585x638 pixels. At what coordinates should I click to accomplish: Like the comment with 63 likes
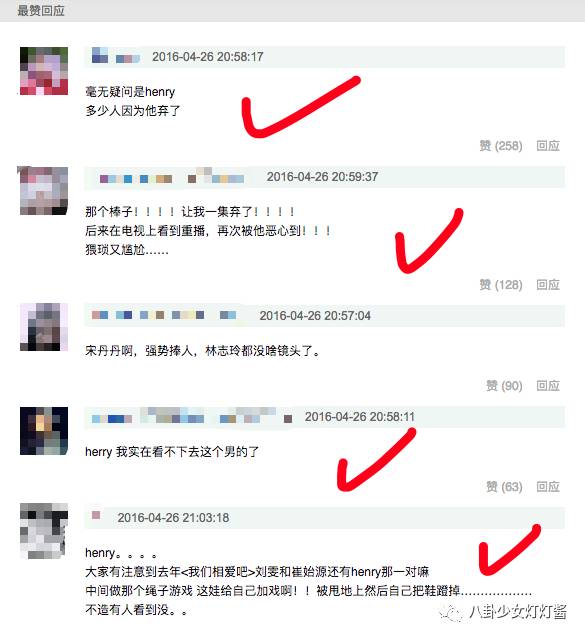point(504,487)
